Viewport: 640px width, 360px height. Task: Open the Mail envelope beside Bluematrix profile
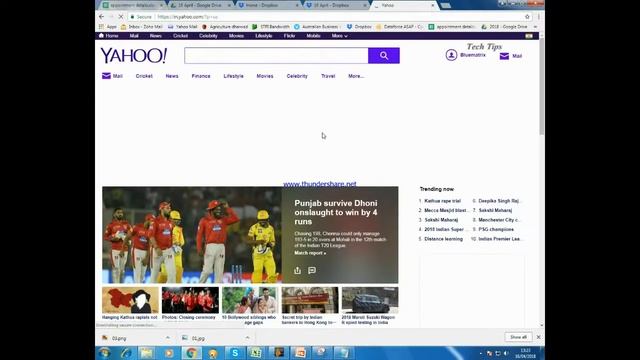pyautogui.click(x=504, y=56)
